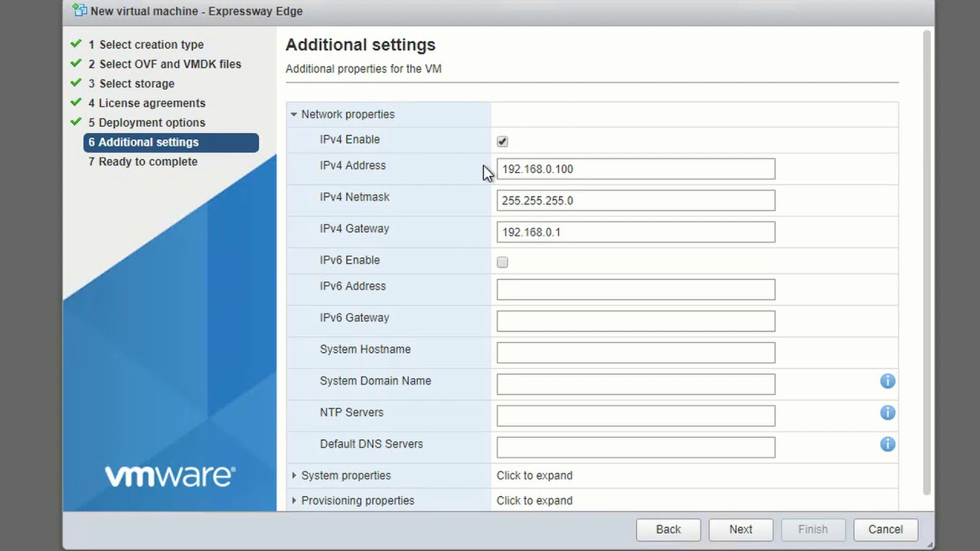The width and height of the screenshot is (980, 551).
Task: Go to step 3 Select storage
Action: coord(131,83)
